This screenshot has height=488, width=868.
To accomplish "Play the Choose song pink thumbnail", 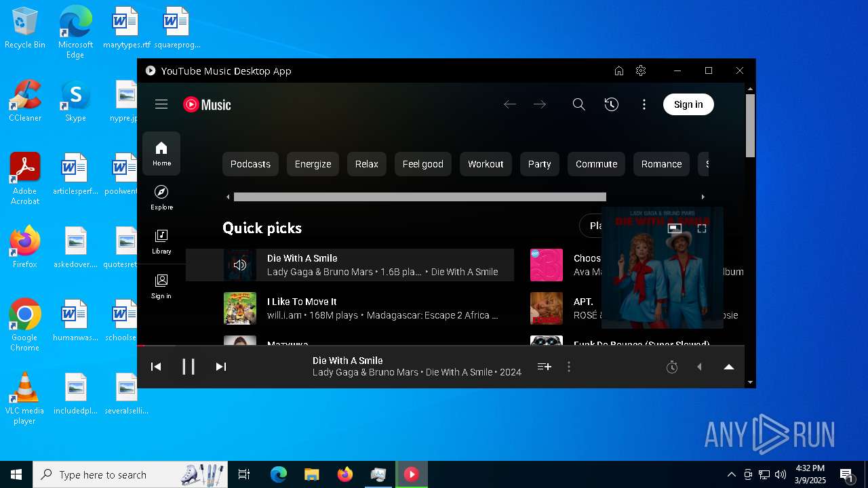I will pos(547,265).
